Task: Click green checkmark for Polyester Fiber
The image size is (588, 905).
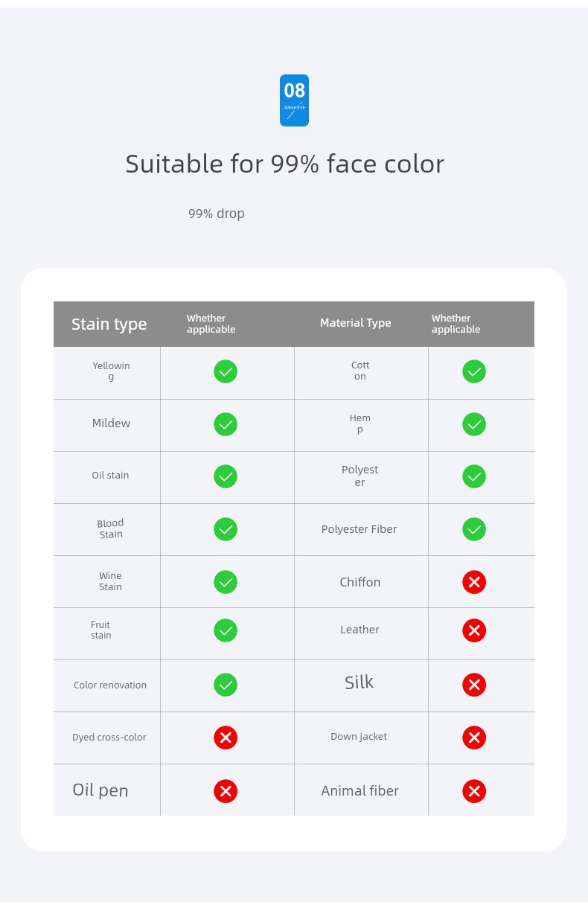Action: coord(474,529)
